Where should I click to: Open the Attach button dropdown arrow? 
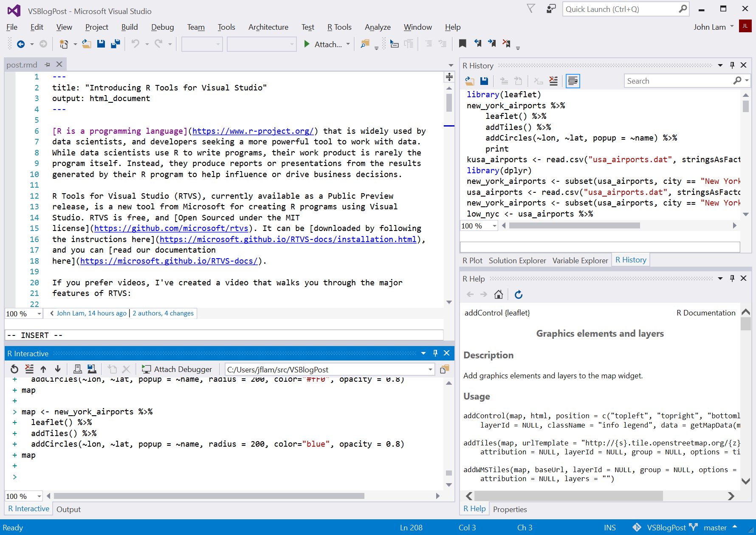[348, 44]
